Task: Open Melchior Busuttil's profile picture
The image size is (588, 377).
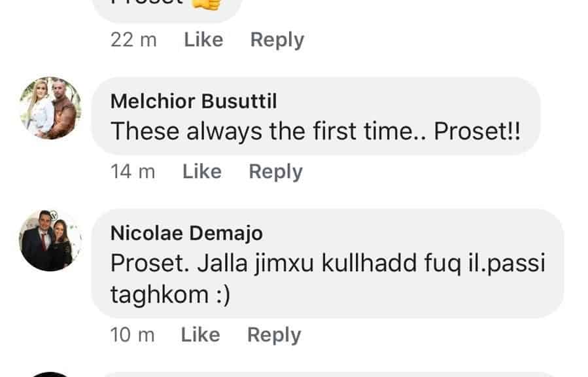Action: (50, 108)
